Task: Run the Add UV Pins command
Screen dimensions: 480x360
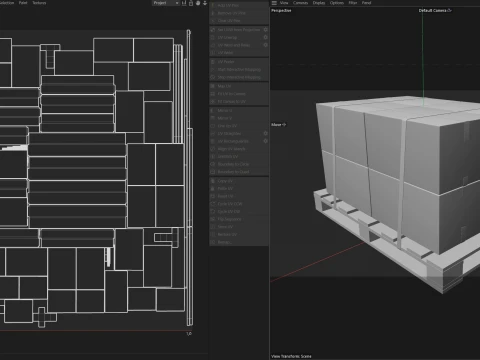Action: 239,6
